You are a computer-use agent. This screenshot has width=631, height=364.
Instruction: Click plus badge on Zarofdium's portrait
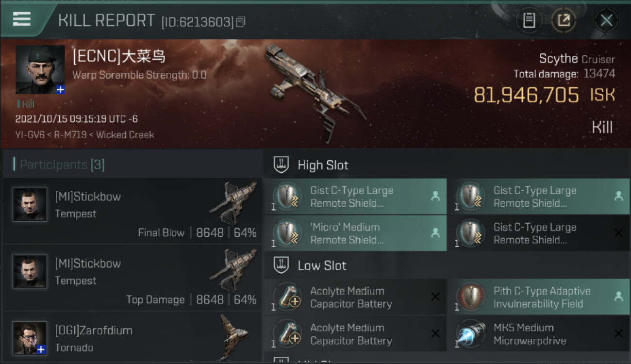pos(42,349)
